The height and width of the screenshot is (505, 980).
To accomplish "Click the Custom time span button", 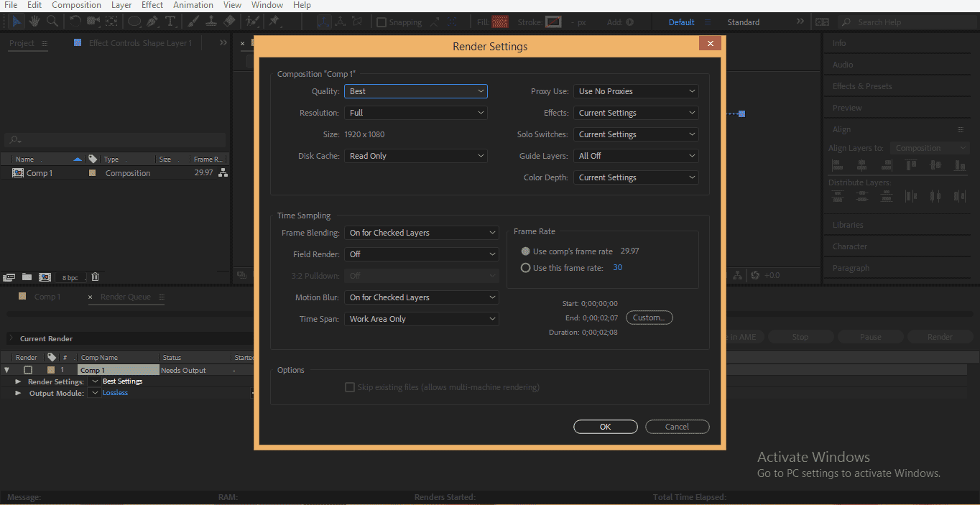I will coord(650,318).
